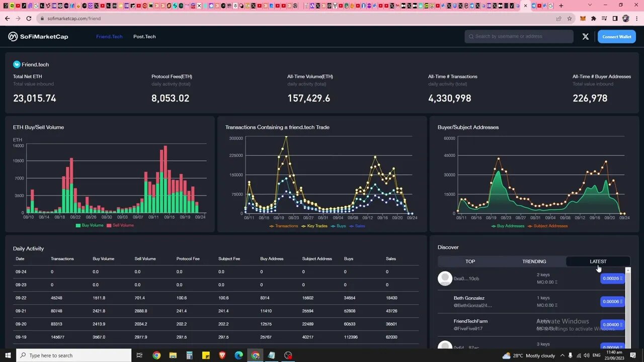Toggle the Transactions series legend
Screen dimensions: 644x362
click(284, 226)
